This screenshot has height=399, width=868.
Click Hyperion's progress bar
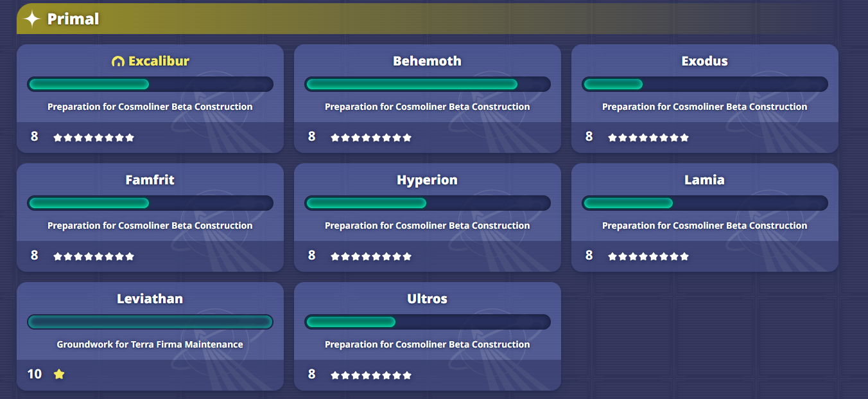[x=427, y=203]
